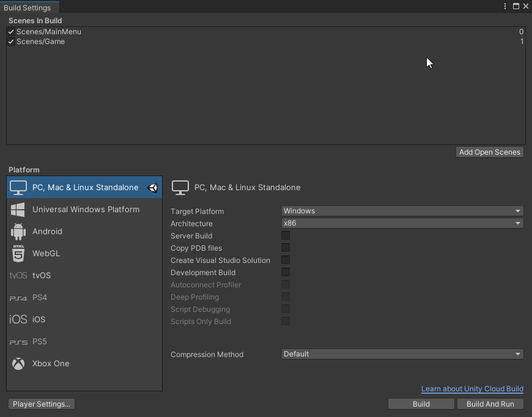
Task: Select the Scenes/MainMenu scene name
Action: tap(49, 32)
